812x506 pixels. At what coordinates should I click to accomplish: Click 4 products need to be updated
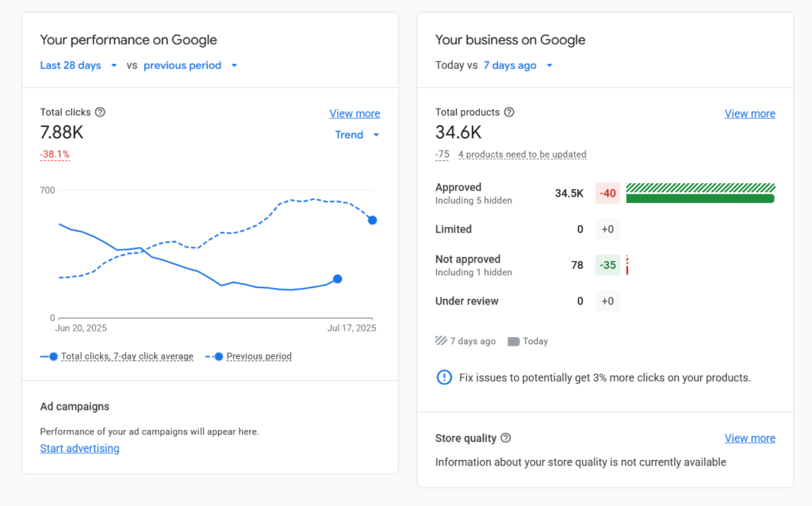click(522, 155)
